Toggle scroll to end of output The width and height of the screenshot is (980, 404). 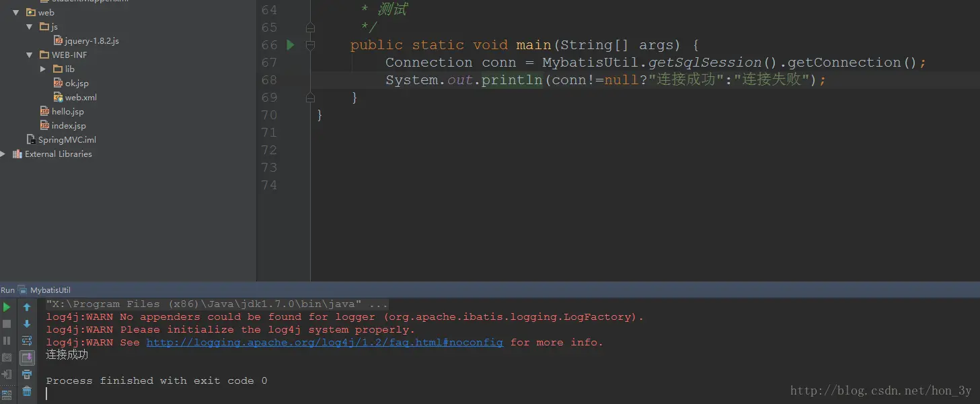pyautogui.click(x=27, y=358)
